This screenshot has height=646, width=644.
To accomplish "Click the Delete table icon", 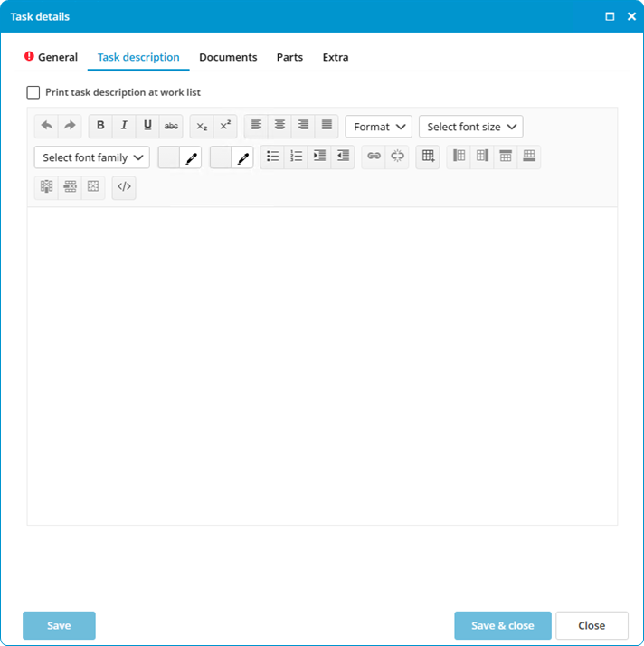I will pyautogui.click(x=93, y=187).
